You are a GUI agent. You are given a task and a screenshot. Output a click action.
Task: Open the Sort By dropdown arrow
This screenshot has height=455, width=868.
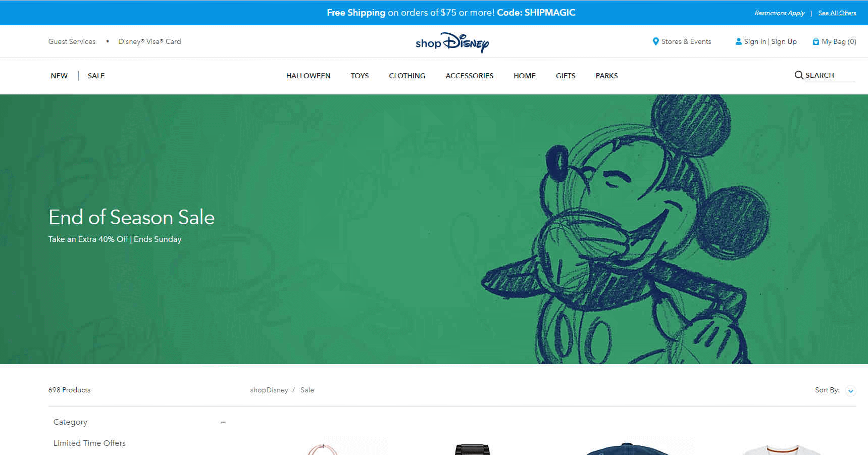click(x=851, y=391)
